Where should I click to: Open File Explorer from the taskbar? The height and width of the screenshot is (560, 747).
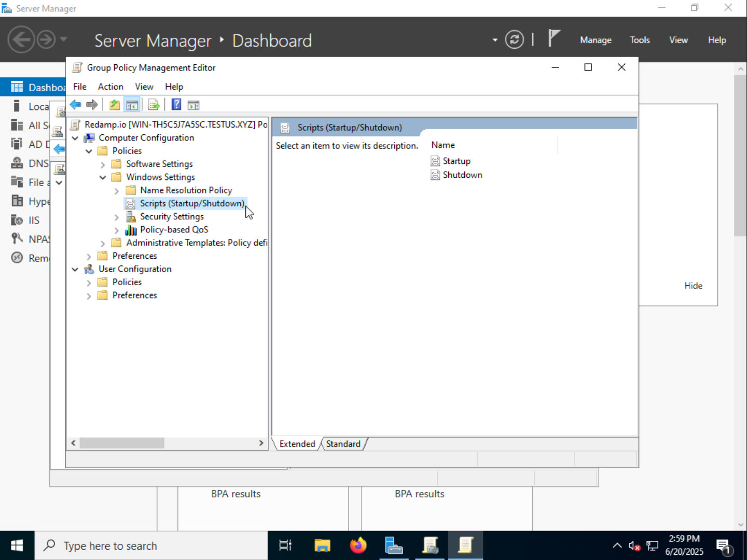322,545
